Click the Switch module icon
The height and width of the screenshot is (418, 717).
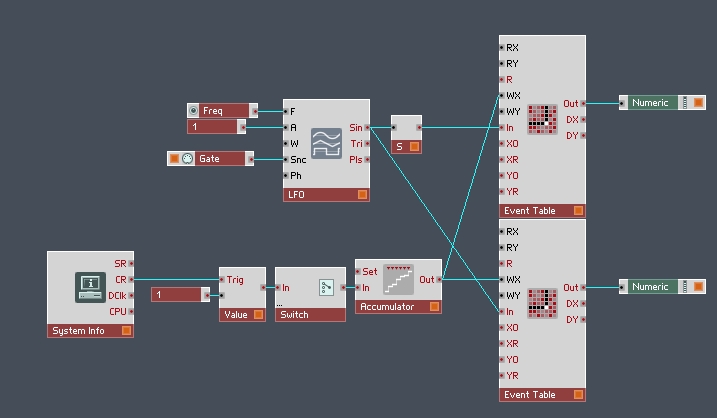(x=326, y=288)
